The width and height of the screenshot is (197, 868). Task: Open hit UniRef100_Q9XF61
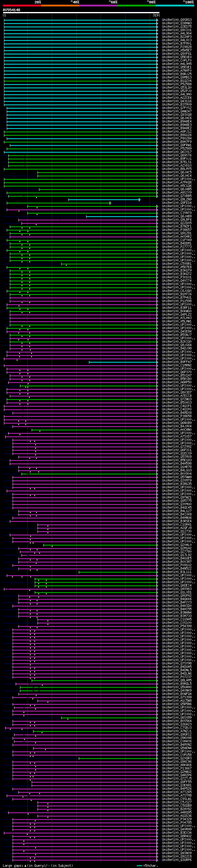176,54
